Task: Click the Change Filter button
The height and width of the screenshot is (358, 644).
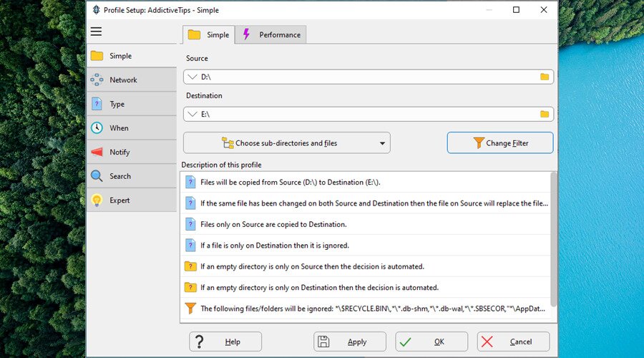Action: click(500, 142)
